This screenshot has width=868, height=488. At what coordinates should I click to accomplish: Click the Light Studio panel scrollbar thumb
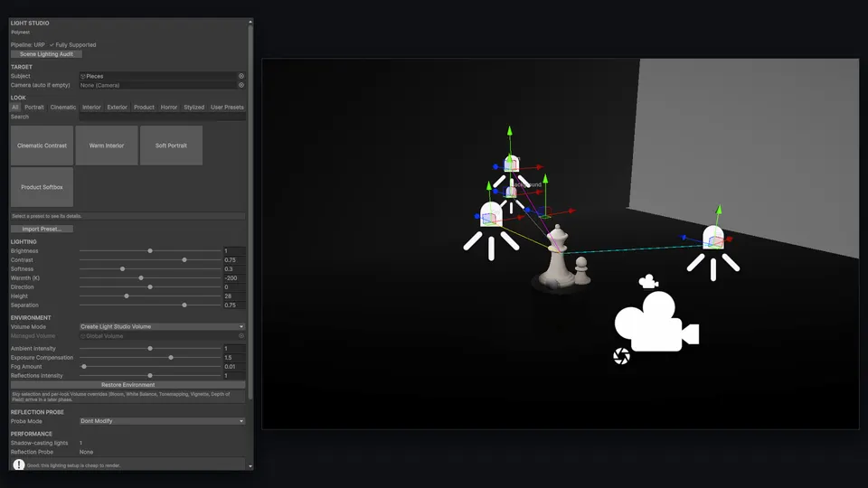click(x=250, y=212)
